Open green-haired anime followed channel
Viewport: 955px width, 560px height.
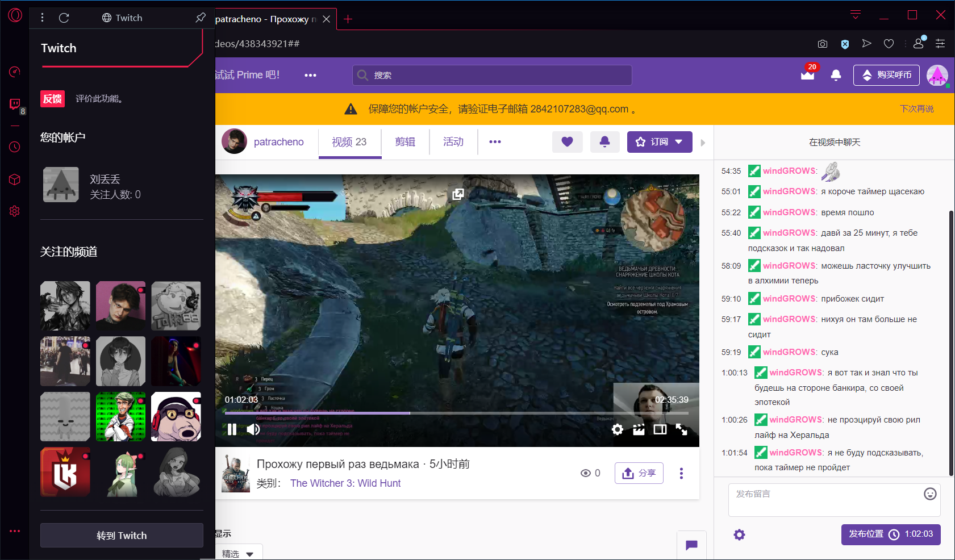click(121, 472)
